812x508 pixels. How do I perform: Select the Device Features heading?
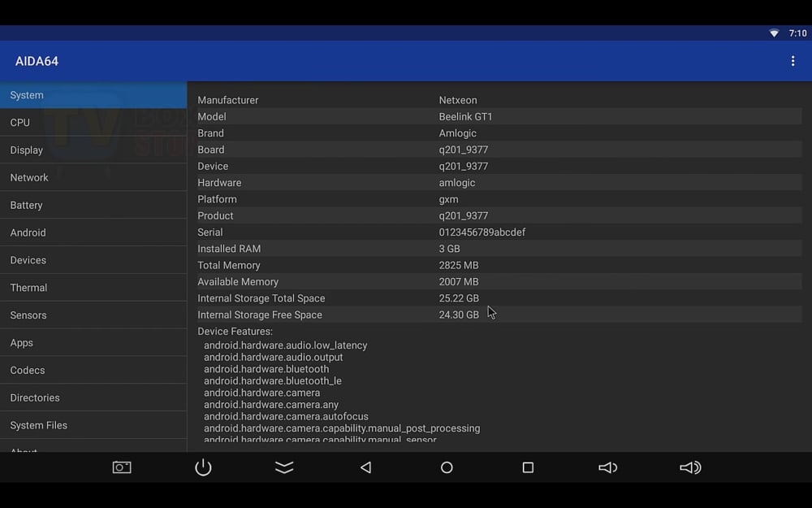235,332
